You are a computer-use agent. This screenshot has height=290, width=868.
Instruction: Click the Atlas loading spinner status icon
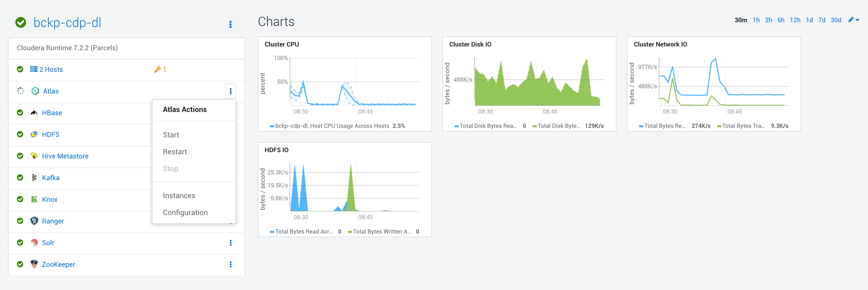coord(20,91)
